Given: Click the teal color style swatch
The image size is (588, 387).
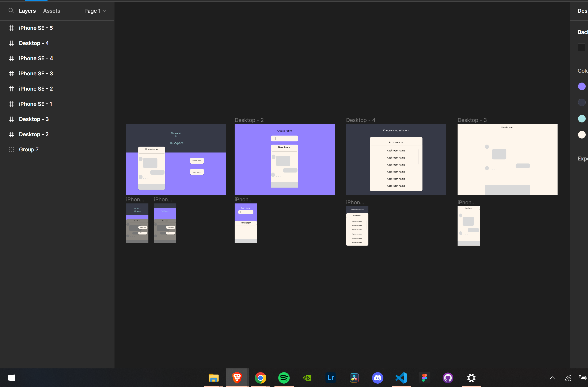Looking at the screenshot, I should coord(582,119).
